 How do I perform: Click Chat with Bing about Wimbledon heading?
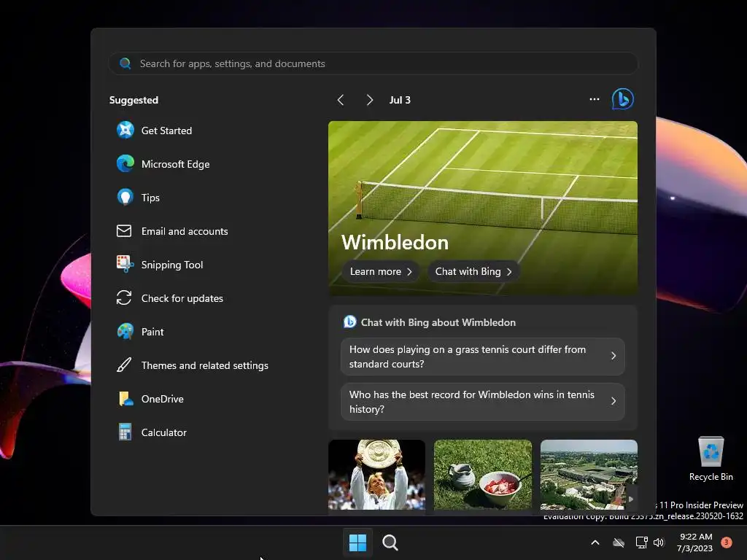pyautogui.click(x=438, y=322)
